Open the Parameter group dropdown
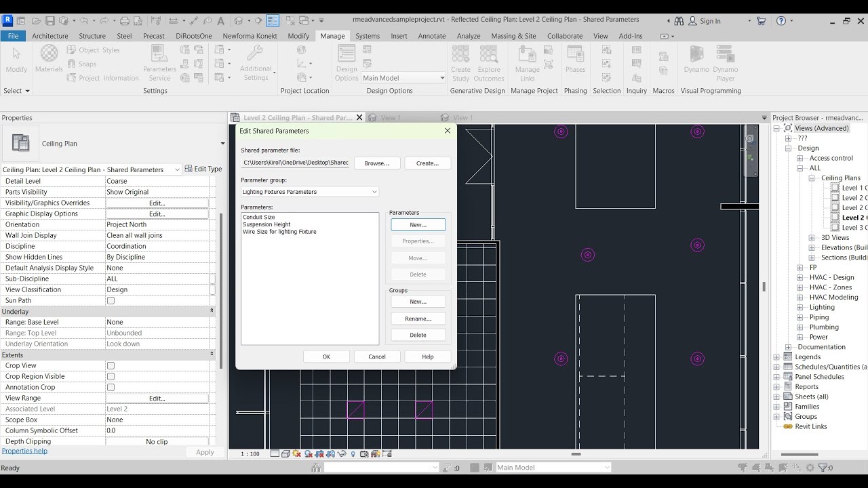 [310, 192]
